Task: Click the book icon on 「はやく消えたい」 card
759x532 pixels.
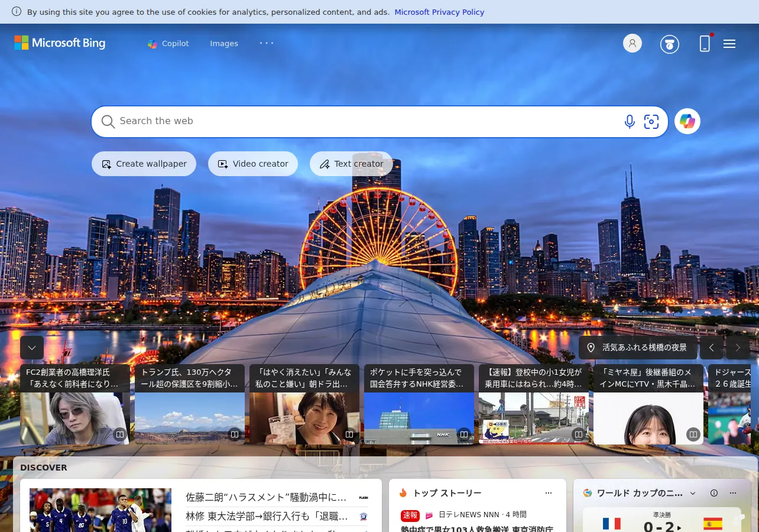Action: (x=349, y=434)
